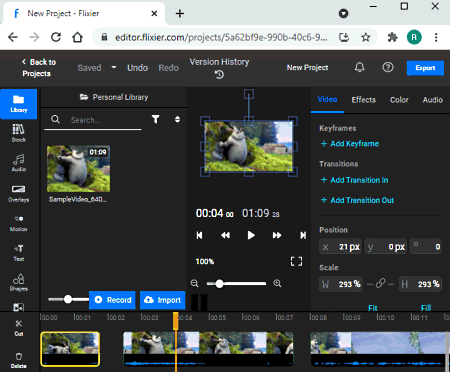Viewport: 450px width, 372px height.
Task: Open the Audio sidebar panel
Action: [x=19, y=163]
